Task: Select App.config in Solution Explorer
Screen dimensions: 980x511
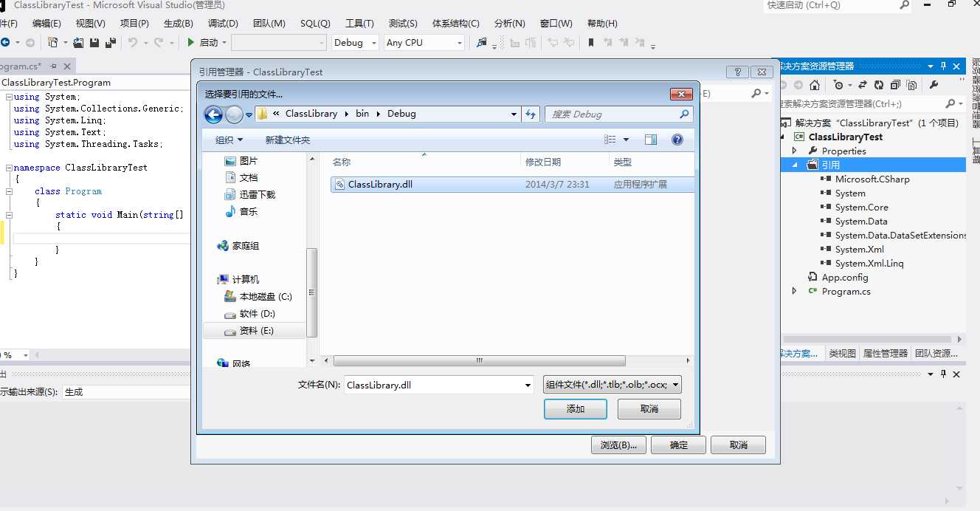Action: tap(844, 278)
